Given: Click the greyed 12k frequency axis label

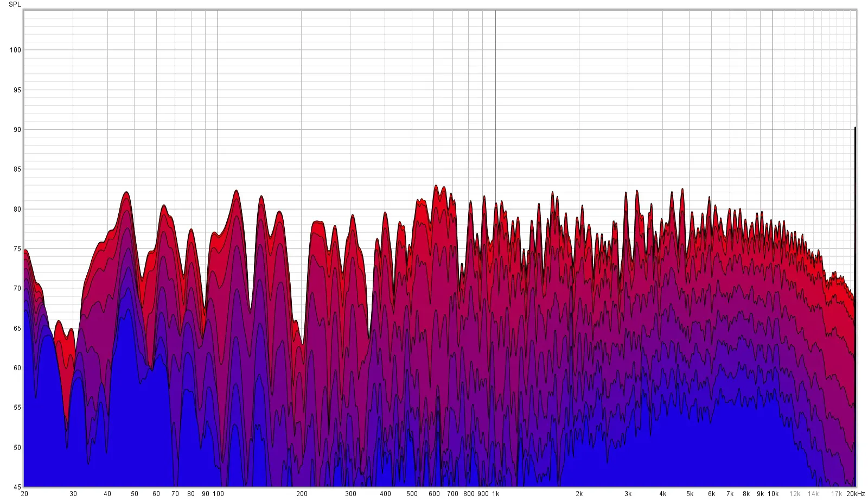Looking at the screenshot, I should 795,494.
